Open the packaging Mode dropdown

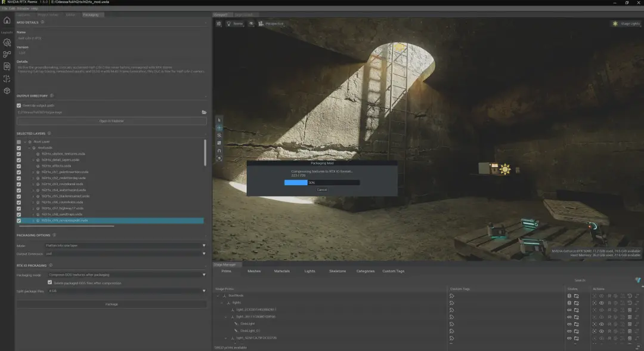tap(126, 245)
